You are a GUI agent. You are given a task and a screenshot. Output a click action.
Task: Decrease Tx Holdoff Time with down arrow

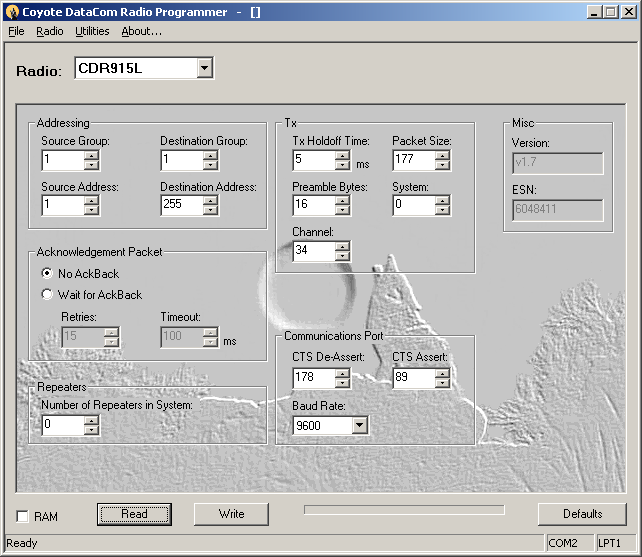(342, 165)
